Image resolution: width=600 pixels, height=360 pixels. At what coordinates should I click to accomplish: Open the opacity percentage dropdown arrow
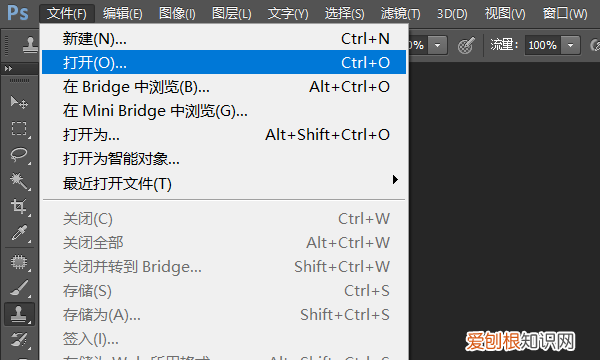437,46
